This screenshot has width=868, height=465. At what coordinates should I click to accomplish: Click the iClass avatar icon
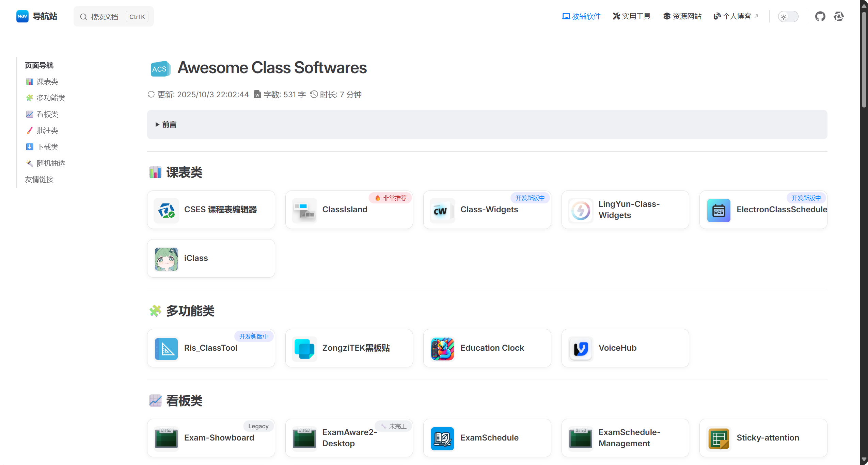166,259
